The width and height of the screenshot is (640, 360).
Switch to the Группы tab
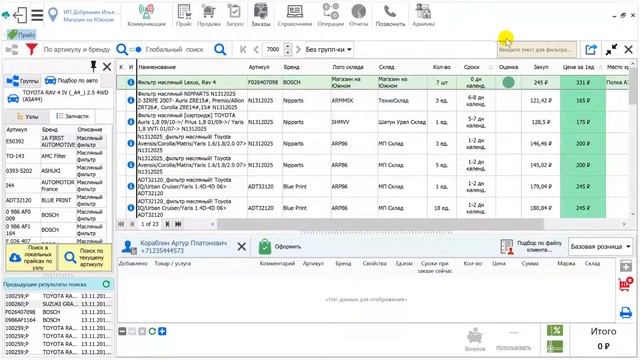coord(23,81)
